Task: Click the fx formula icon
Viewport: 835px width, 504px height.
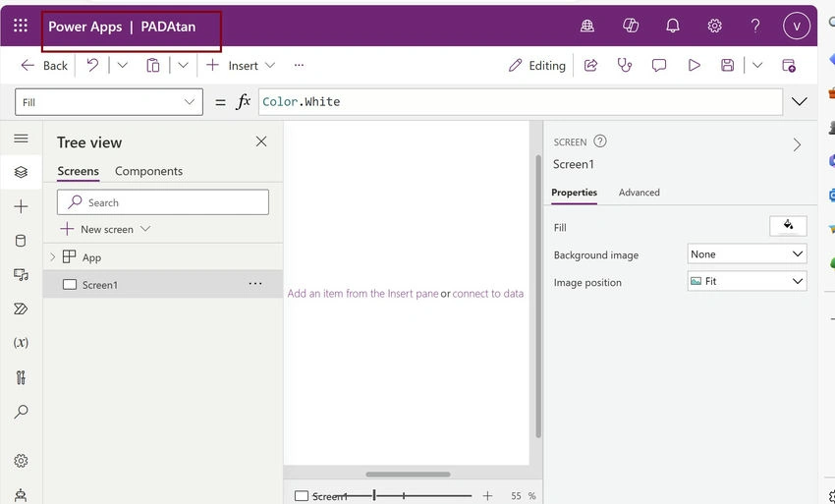Action: [244, 101]
